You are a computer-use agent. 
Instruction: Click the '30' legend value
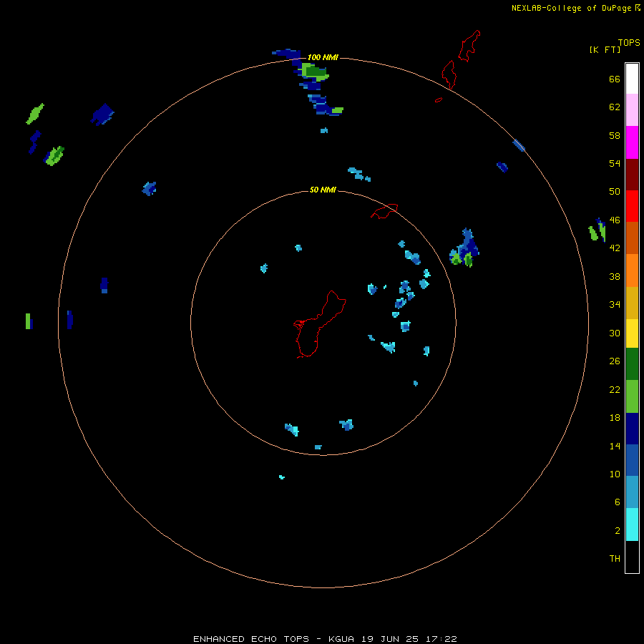pos(615,333)
